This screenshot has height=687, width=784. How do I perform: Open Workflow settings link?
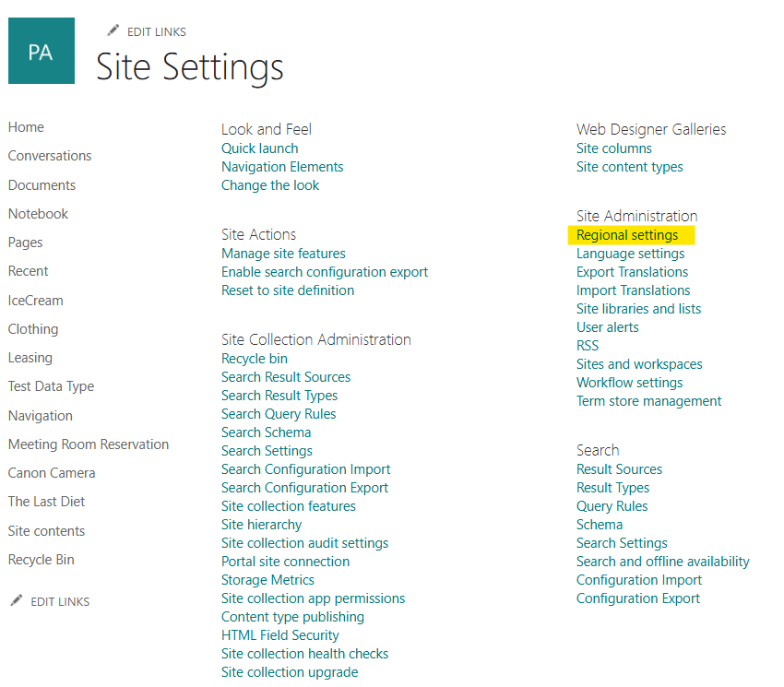(629, 383)
